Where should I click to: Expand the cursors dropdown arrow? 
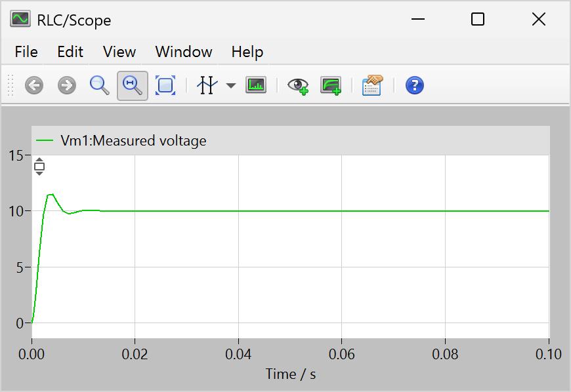[230, 86]
